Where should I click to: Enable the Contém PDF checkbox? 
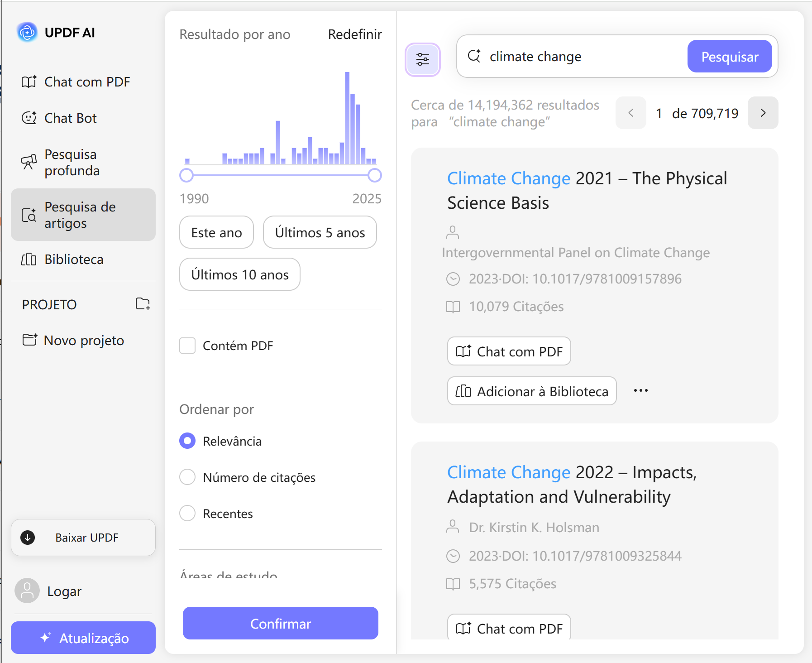click(x=187, y=346)
